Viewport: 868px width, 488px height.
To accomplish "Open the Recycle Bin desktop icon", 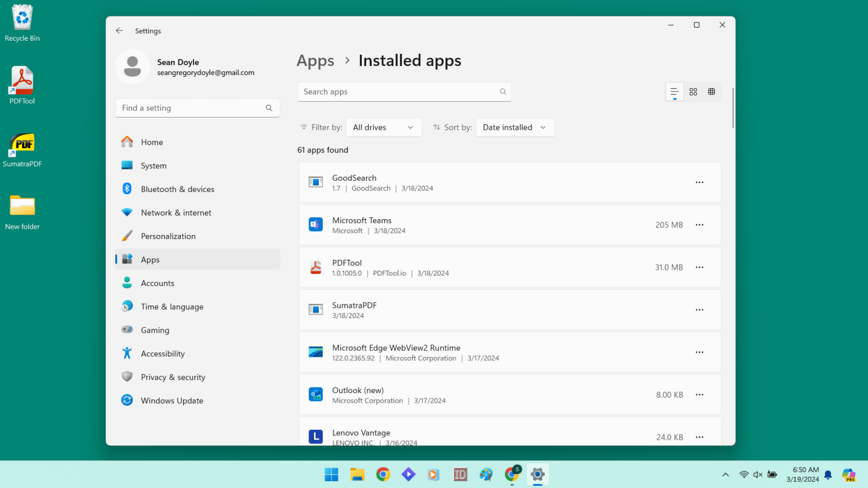I will [x=23, y=23].
